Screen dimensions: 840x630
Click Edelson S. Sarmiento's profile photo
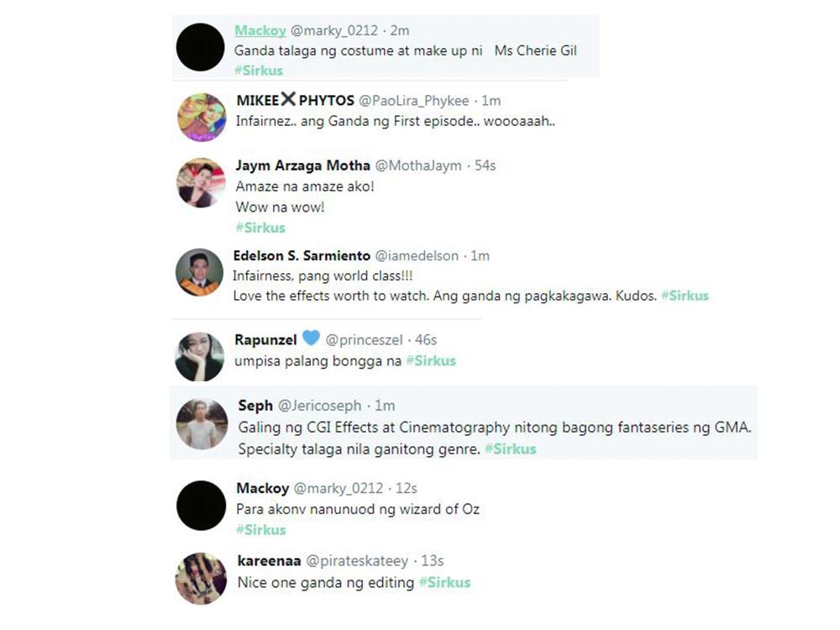(x=199, y=272)
